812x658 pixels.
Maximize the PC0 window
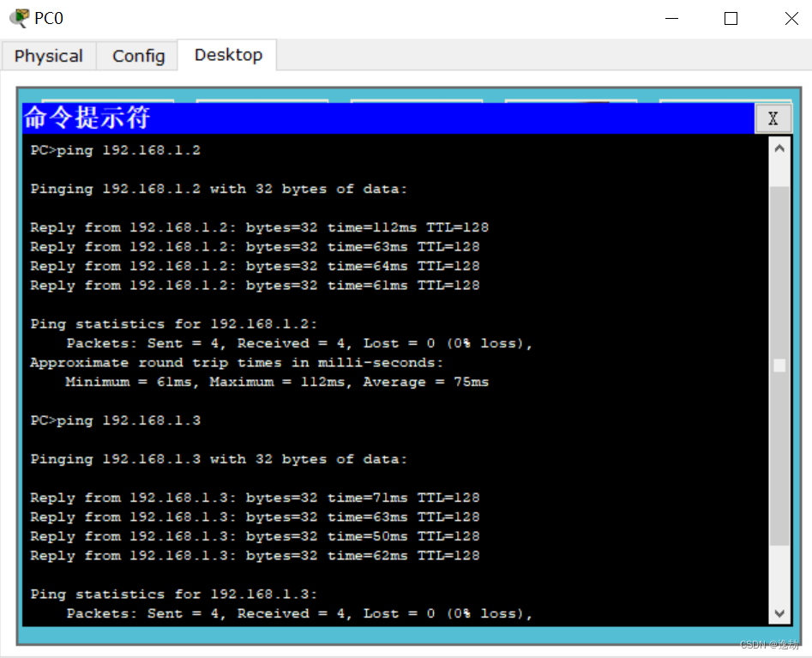click(731, 19)
